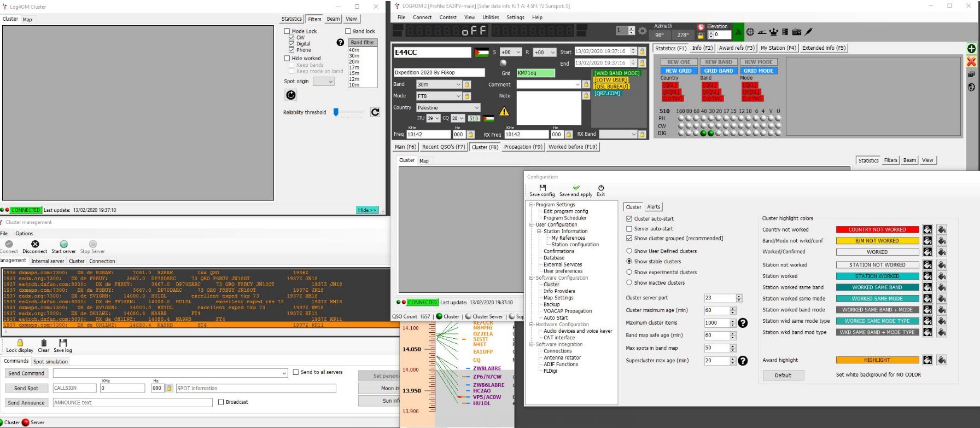Enable Server auto-start checkbox
Screen dimensions: 980x428
629,229
